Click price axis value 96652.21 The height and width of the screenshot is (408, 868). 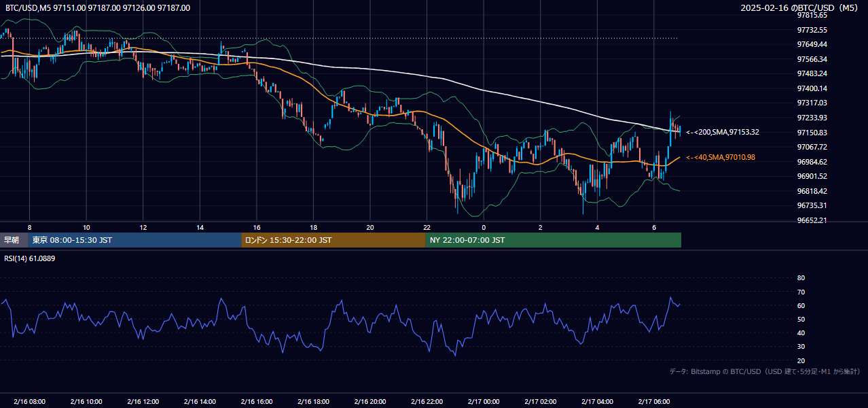click(812, 220)
